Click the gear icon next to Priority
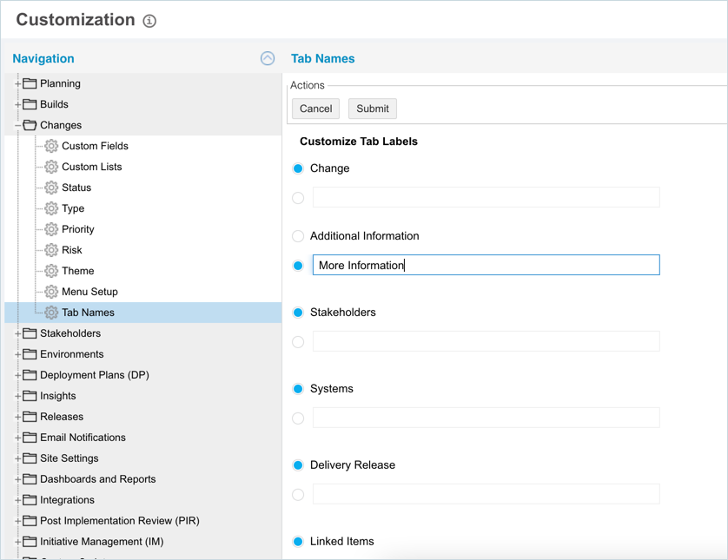Screen dimensions: 728x560 point(51,229)
